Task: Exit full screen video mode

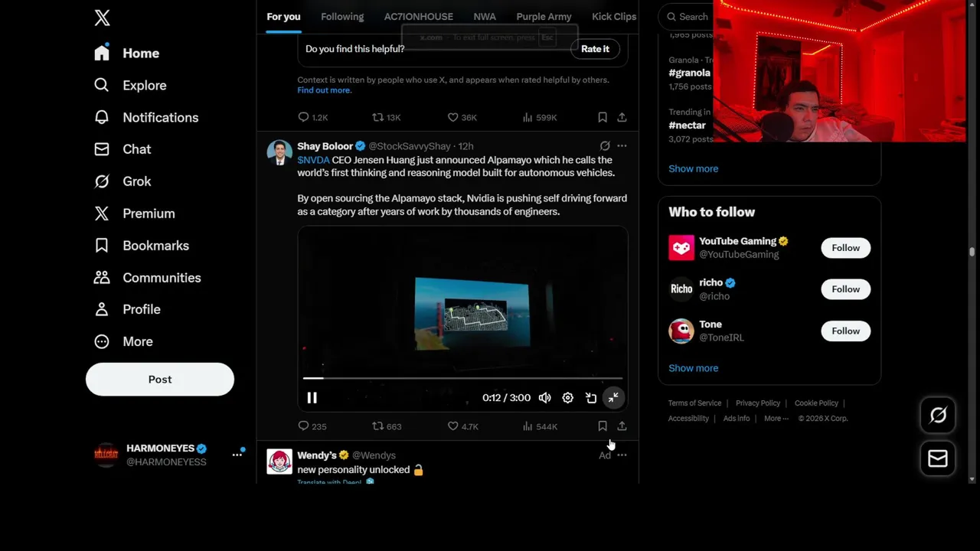Action: pos(613,398)
